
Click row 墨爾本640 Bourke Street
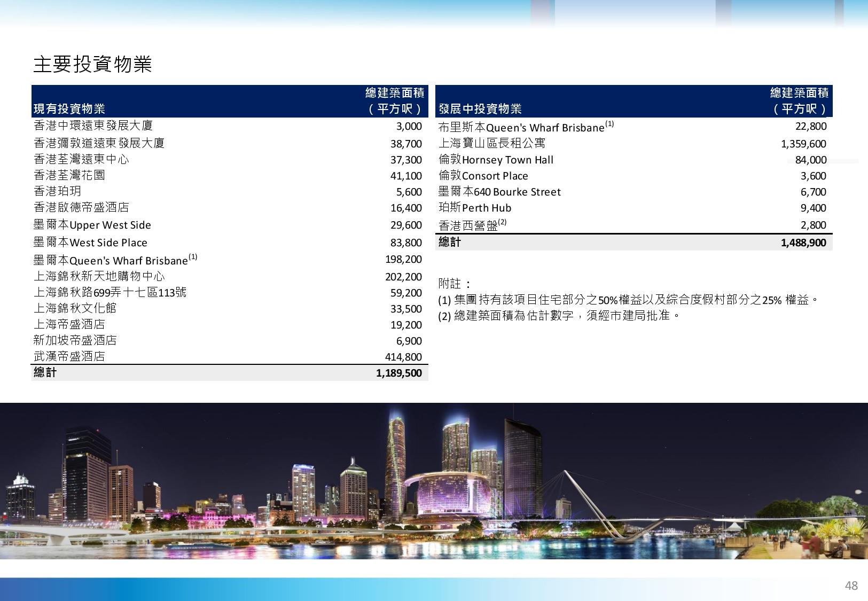pyautogui.click(x=635, y=191)
